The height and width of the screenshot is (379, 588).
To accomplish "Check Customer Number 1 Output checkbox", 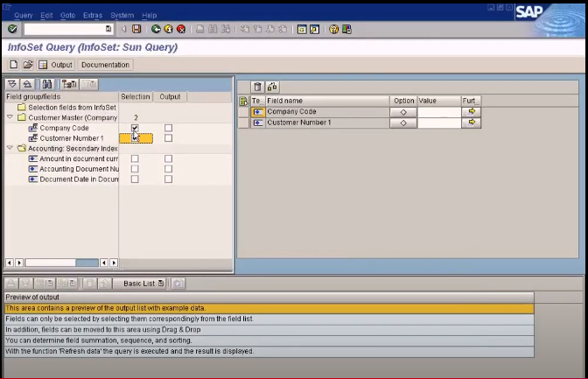I will tap(168, 138).
